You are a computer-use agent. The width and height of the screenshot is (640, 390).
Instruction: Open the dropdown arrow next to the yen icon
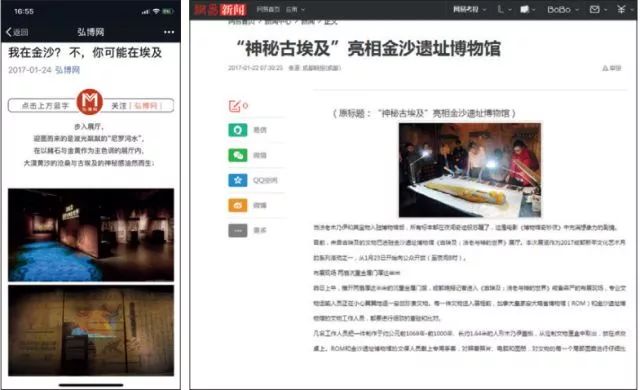click(631, 9)
